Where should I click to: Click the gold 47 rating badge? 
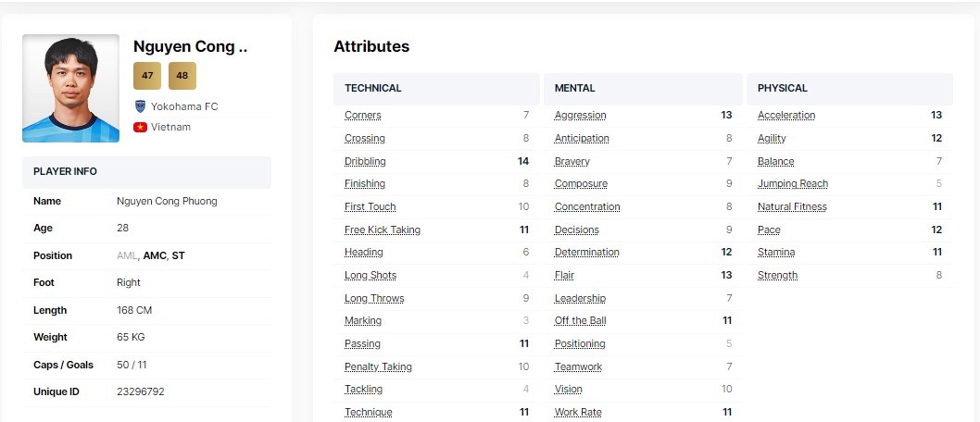[x=147, y=76]
